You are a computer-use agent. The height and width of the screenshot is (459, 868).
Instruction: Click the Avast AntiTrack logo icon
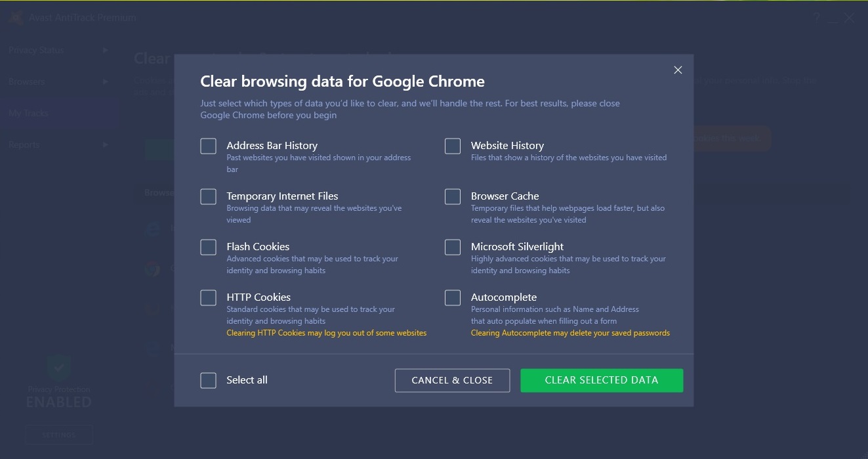[x=16, y=18]
